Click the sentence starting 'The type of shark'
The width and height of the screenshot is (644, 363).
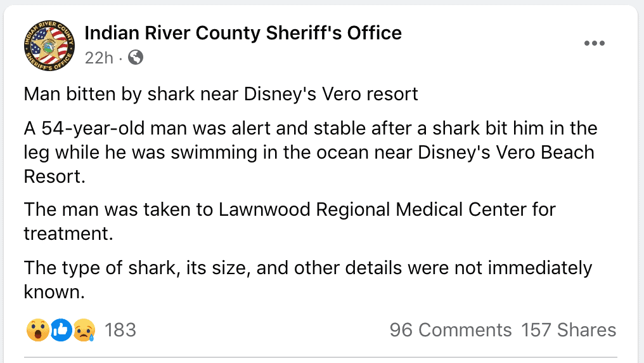click(308, 280)
